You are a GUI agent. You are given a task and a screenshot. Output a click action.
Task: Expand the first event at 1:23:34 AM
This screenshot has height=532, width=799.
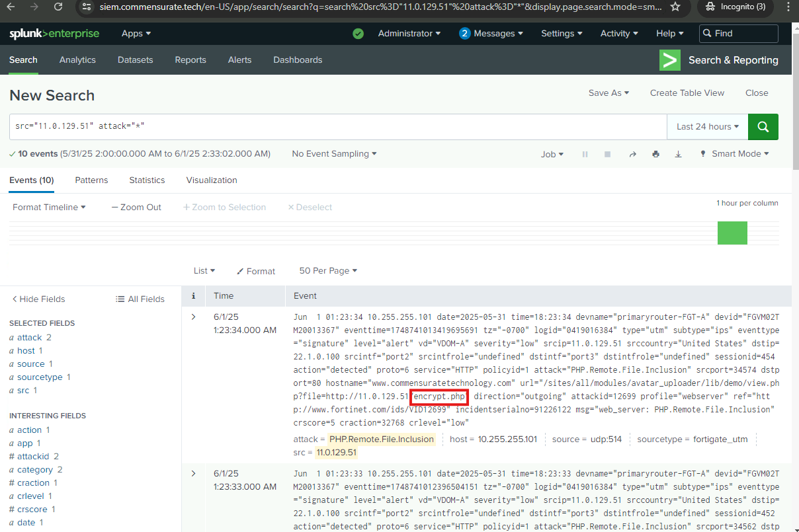coord(193,317)
